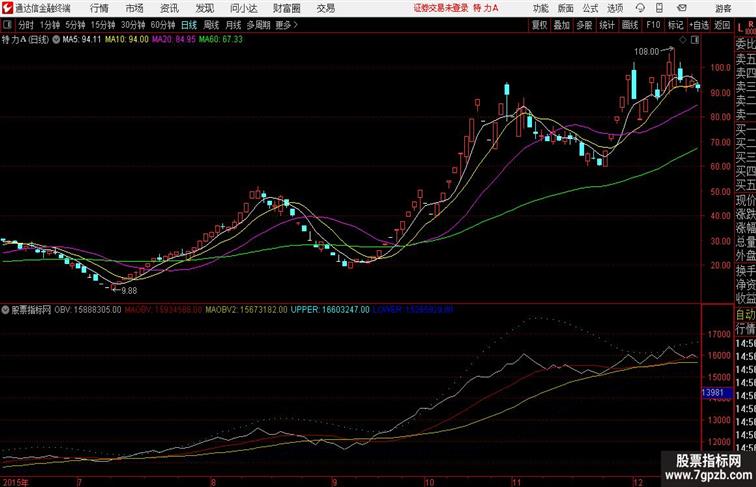Click the 通达信 red logo icon
Viewport: 756px width, 487px height.
[7, 8]
